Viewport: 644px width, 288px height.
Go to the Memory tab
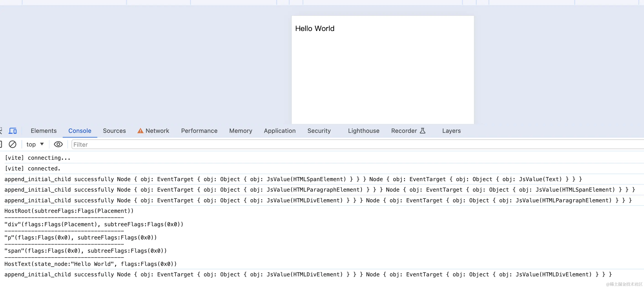240,131
